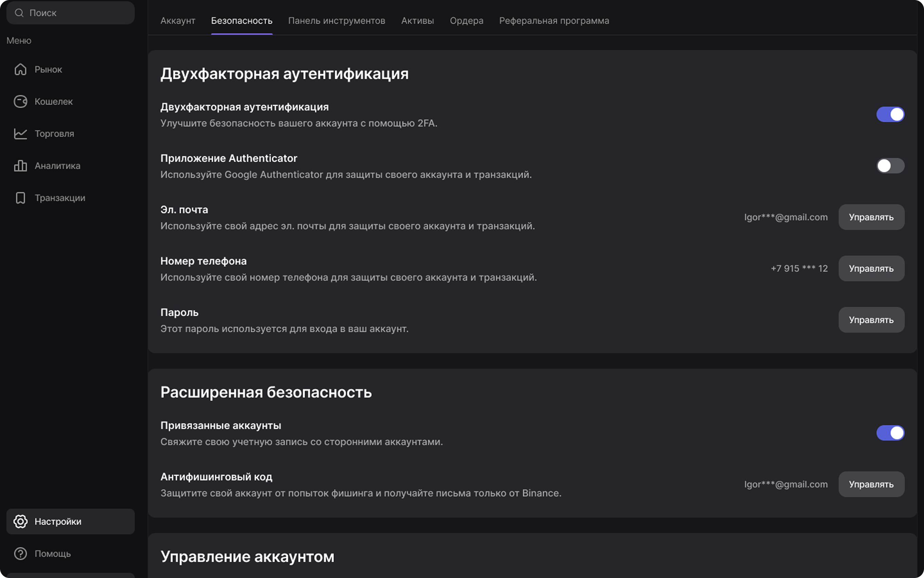Enable the Приложение Authenticator switch
The height and width of the screenshot is (578, 924).
(890, 166)
